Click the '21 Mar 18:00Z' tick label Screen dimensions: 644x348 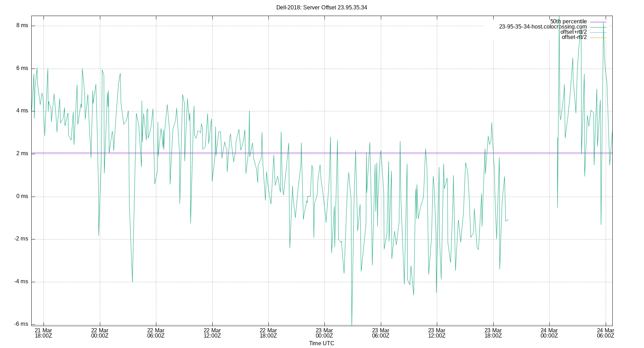[x=43, y=333]
